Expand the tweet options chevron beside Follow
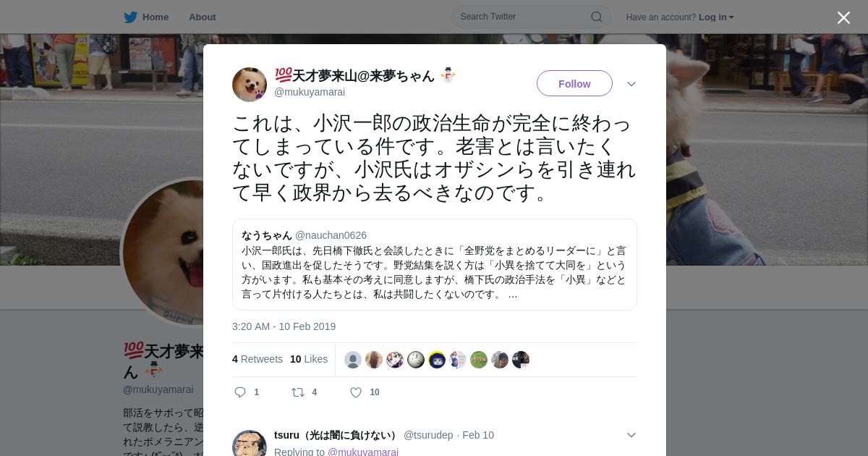 tap(631, 84)
